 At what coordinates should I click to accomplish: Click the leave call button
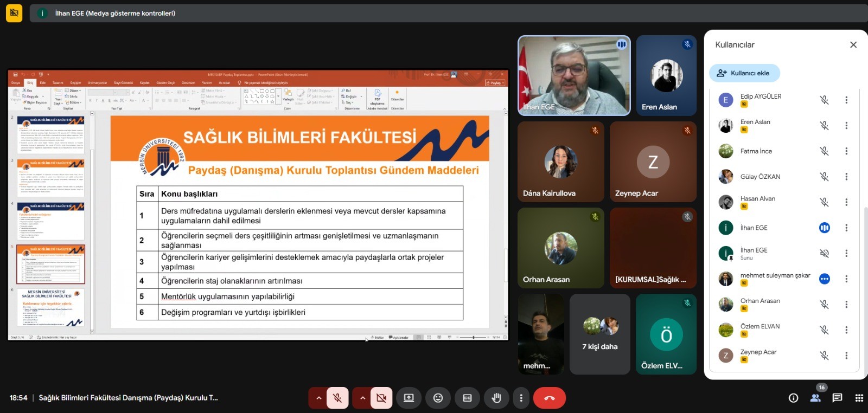pyautogui.click(x=549, y=398)
